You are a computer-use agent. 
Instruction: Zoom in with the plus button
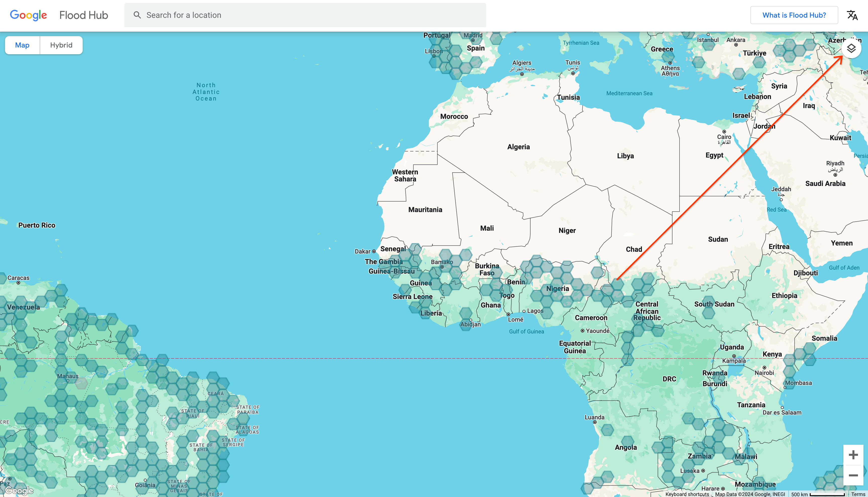coord(853,455)
